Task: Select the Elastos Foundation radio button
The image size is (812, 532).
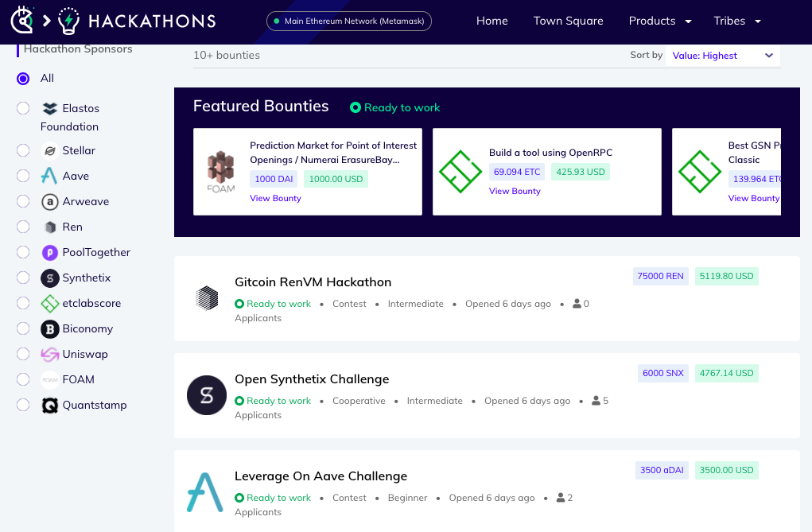Action: (23, 108)
